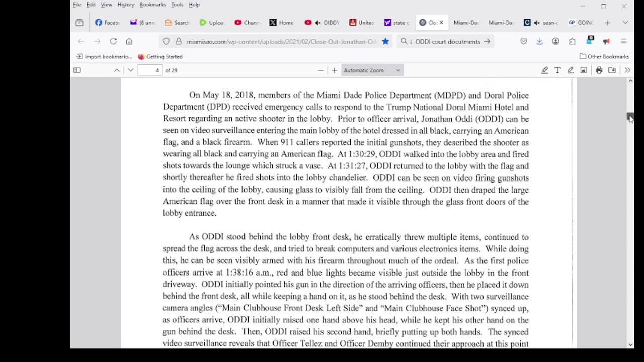
Task: Switch to the DIDDY tab
Action: click(322, 23)
